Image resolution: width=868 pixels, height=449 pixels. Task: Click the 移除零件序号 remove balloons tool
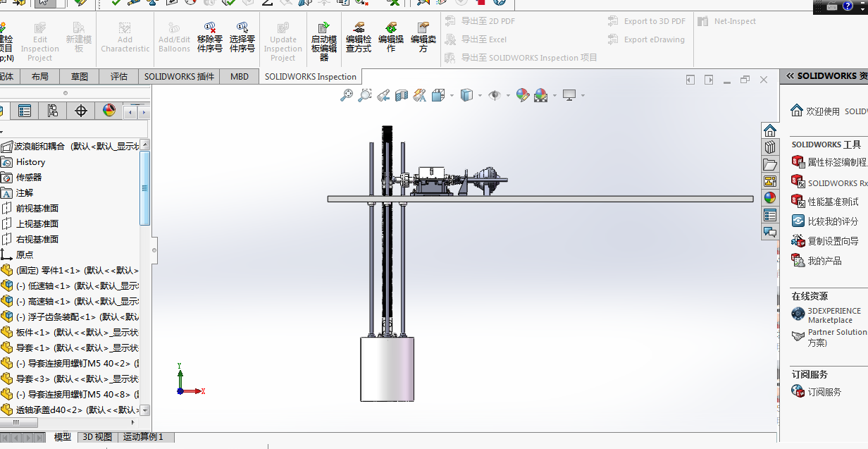(210, 37)
